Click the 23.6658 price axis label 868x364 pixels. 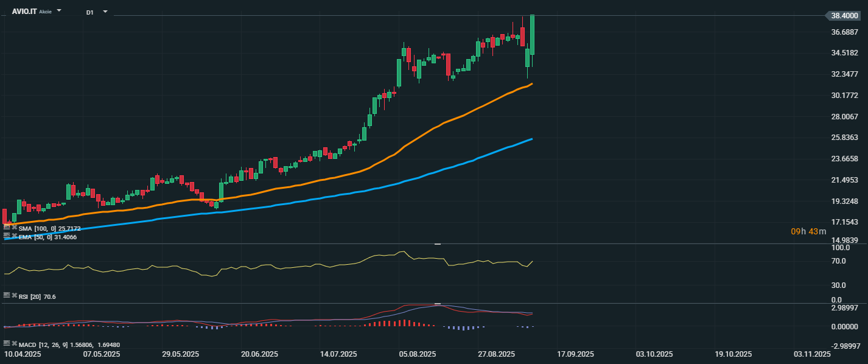(845, 159)
